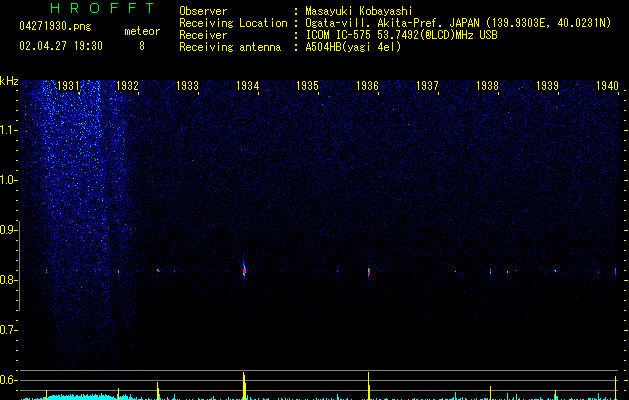Click the 1937 time marker
This screenshot has width=629, height=400.
click(427, 86)
